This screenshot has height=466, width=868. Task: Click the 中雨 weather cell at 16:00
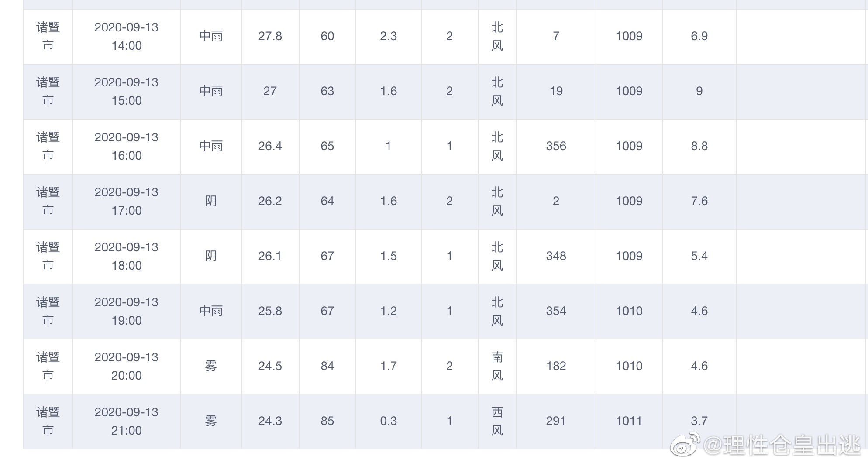211,146
